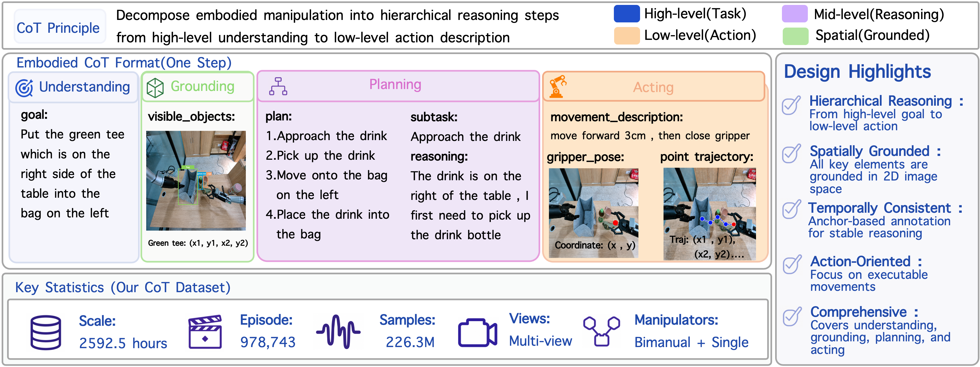The image size is (980, 367).
Task: Click the Samples: label
Action: pos(407,320)
